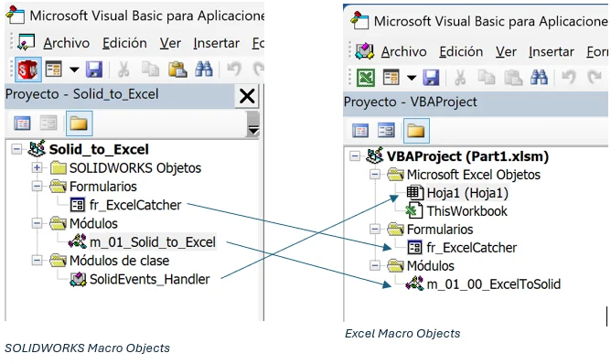611x364 pixels.
Task: Save the Solid_to_Excel macro via floppy icon
Action: (x=94, y=70)
